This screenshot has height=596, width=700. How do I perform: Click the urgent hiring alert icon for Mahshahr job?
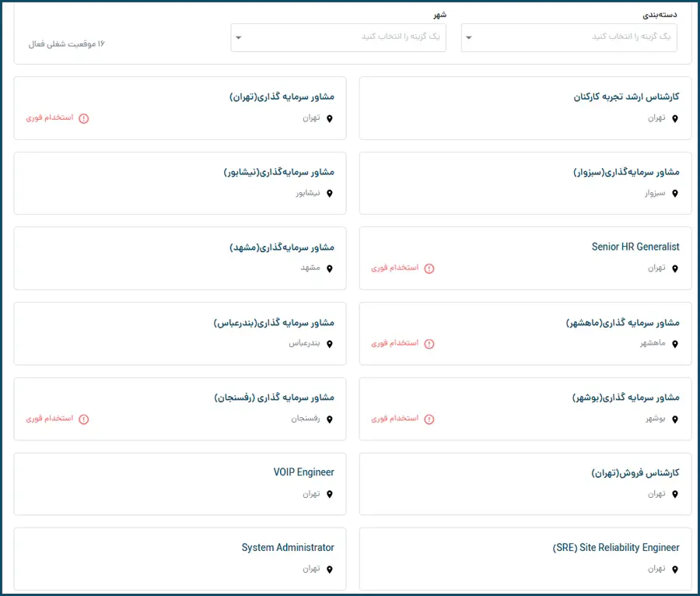429,344
